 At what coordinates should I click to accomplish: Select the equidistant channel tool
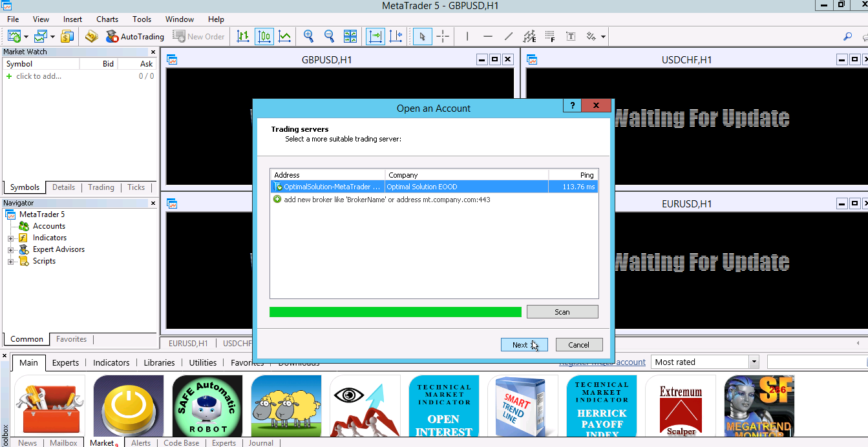click(529, 37)
